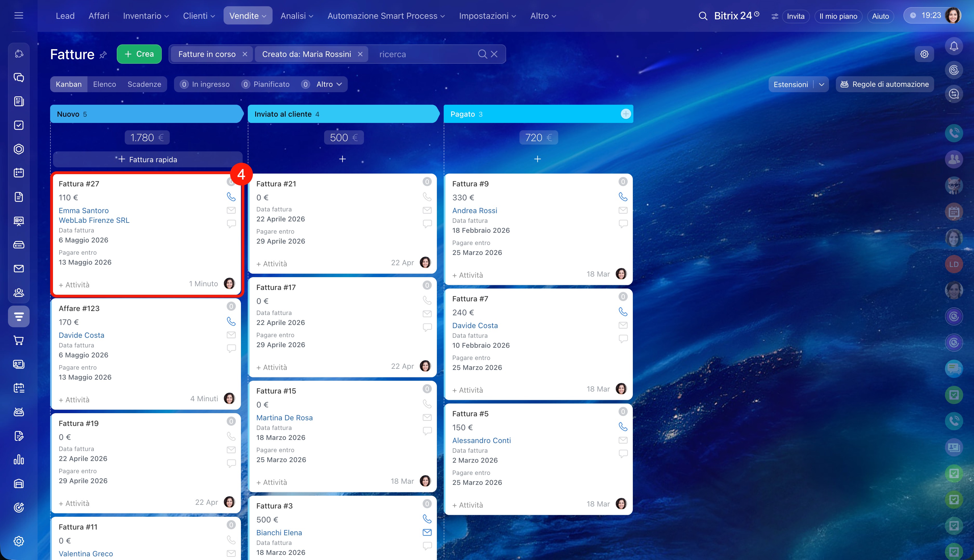Click the email icon on Fattura #3
The image size is (974, 560).
[x=427, y=532]
